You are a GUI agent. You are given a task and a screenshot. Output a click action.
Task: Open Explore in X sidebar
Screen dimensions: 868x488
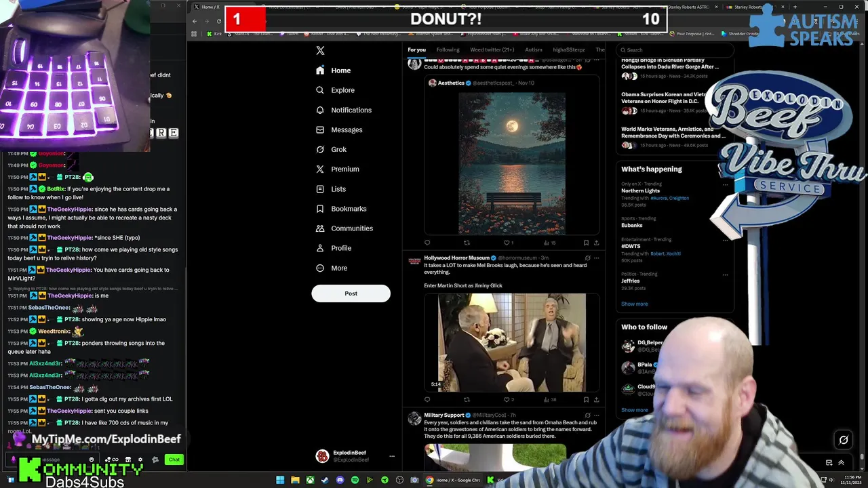pos(335,90)
